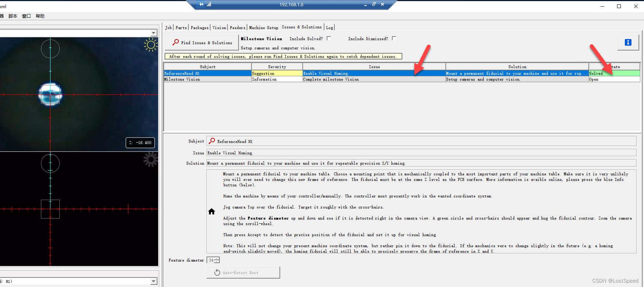Viewport: 644px width, 287px height.
Task: Click the bottom camera view crosshair
Action: [x=50, y=209]
